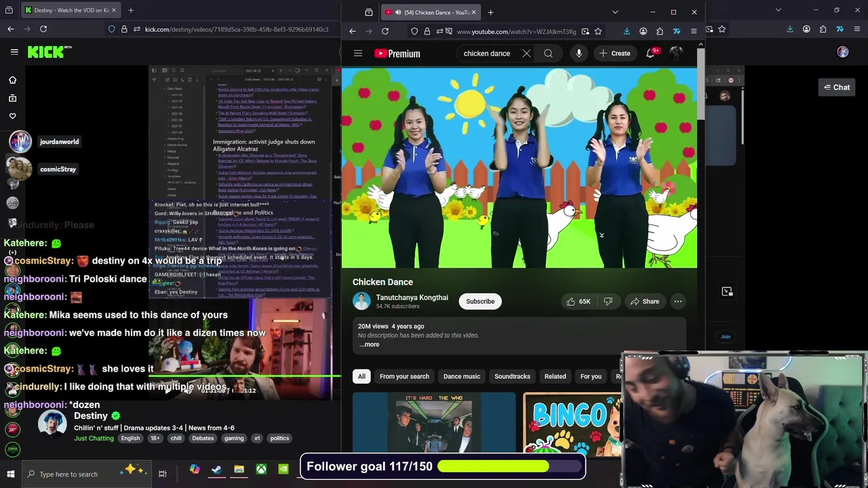Share the Chicken Dance video
This screenshot has width=868, height=488.
coord(644,302)
